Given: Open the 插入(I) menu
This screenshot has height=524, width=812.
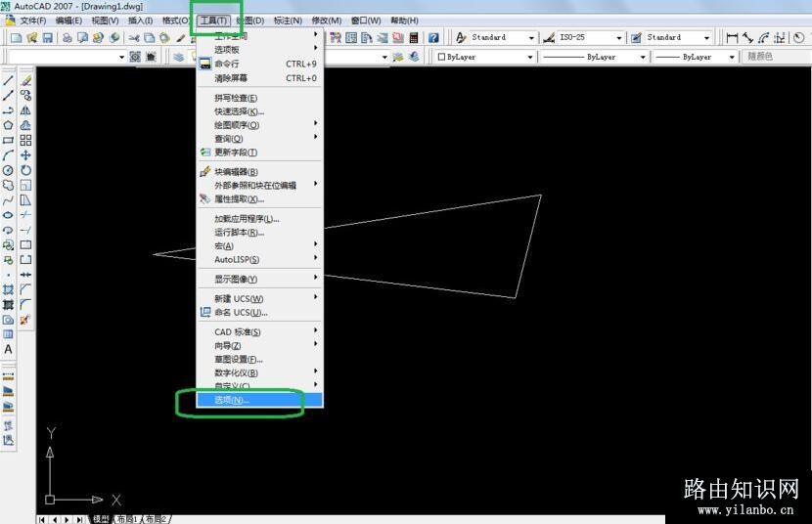Looking at the screenshot, I should [140, 21].
